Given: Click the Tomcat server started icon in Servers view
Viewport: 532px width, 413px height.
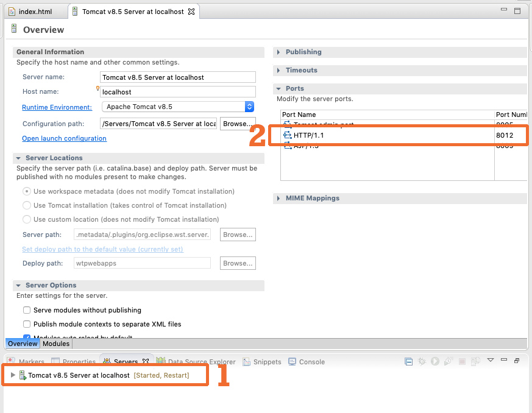Looking at the screenshot, I should pos(23,375).
